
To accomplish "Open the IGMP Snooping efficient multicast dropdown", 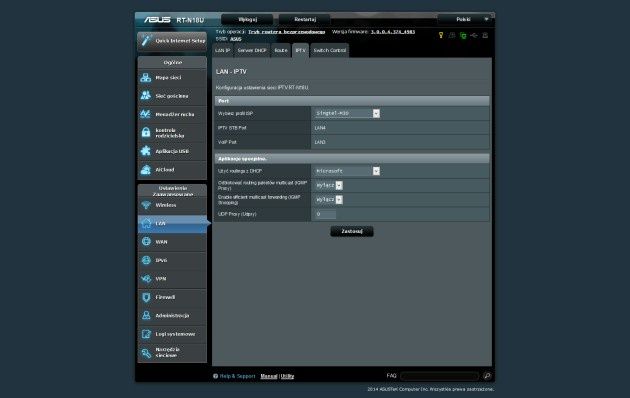I will (329, 200).
